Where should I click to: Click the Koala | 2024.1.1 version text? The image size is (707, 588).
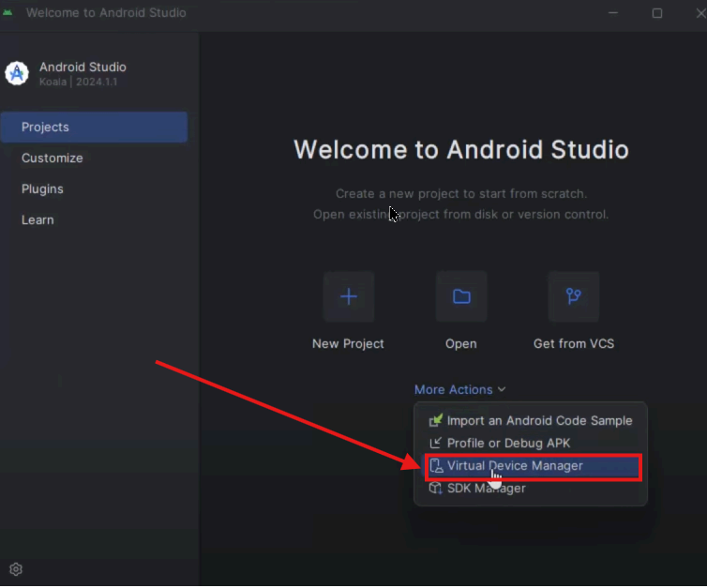79,83
